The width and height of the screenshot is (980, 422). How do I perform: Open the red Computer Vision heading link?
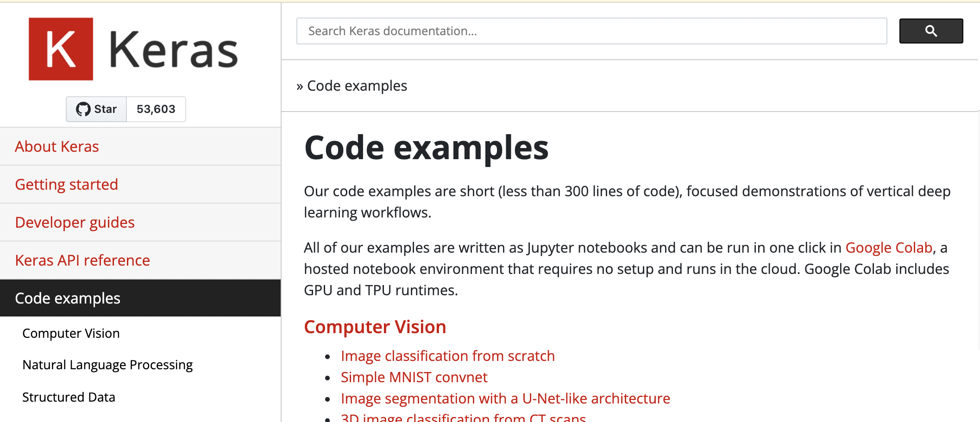tap(375, 327)
